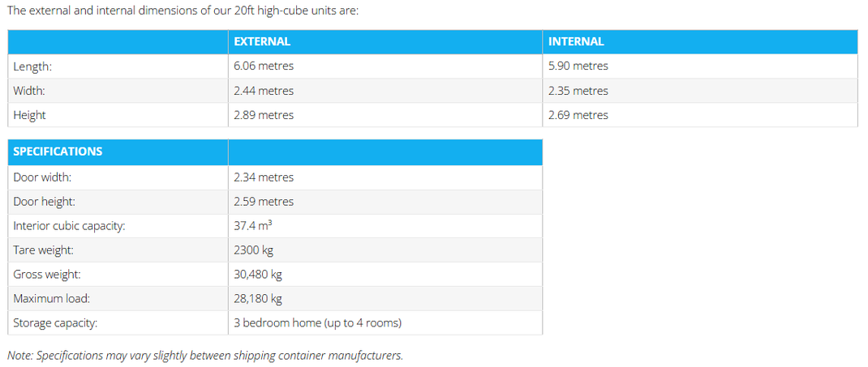Viewport: 868px width, 367px height.
Task: Click the external length value 6.06 metres
Action: point(264,66)
